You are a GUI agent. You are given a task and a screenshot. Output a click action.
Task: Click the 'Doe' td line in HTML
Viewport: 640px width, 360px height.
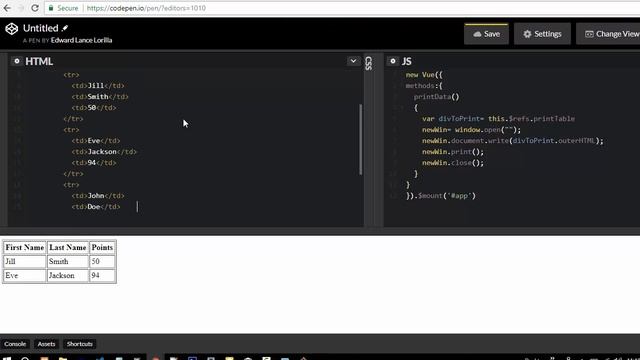click(96, 207)
